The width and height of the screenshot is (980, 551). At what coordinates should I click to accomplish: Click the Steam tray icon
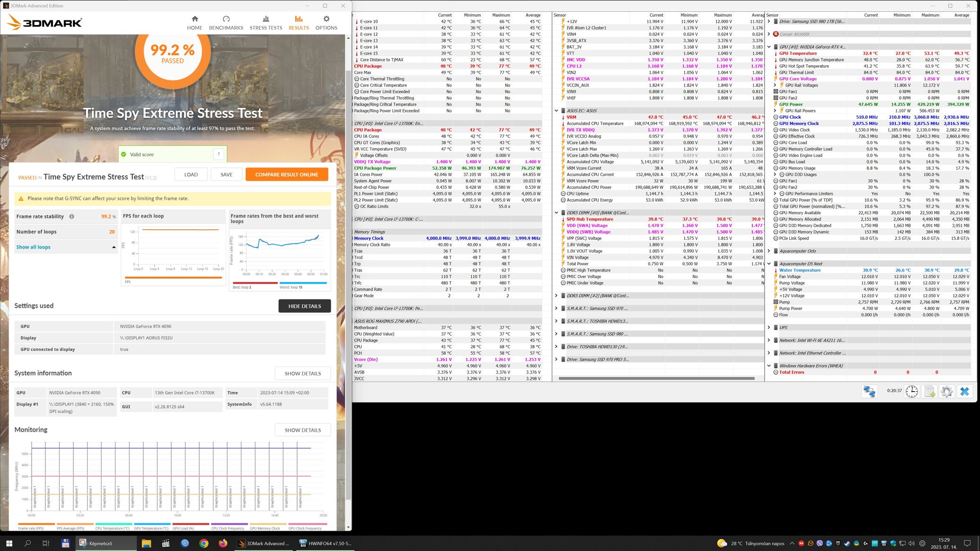coord(847,543)
